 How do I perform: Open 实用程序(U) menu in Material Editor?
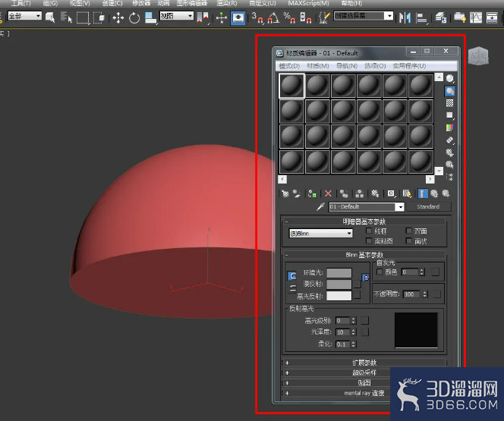coord(409,66)
